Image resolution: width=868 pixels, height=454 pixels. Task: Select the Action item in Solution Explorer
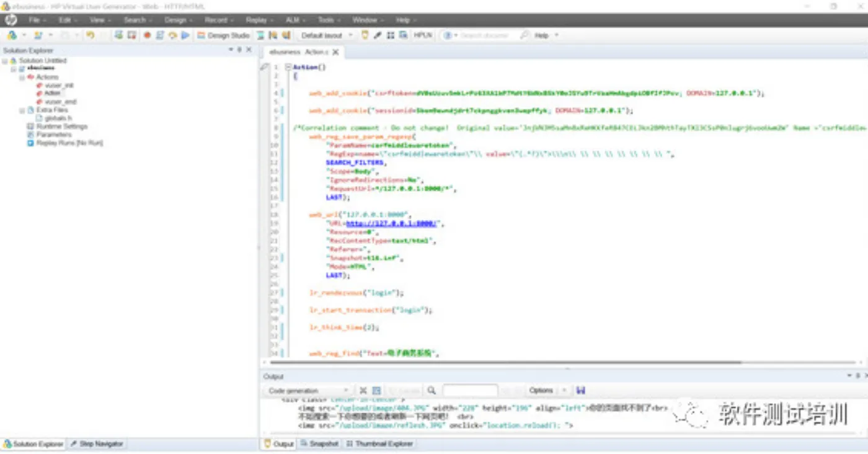[x=52, y=93]
